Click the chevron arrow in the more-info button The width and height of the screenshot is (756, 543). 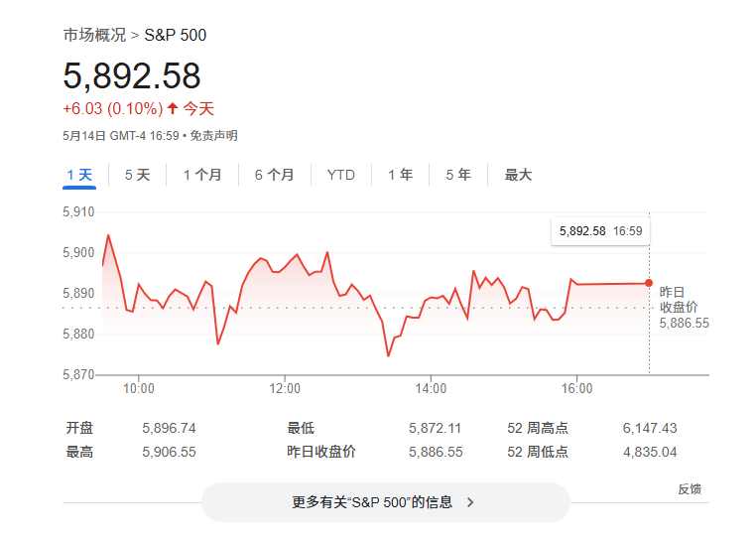point(470,502)
